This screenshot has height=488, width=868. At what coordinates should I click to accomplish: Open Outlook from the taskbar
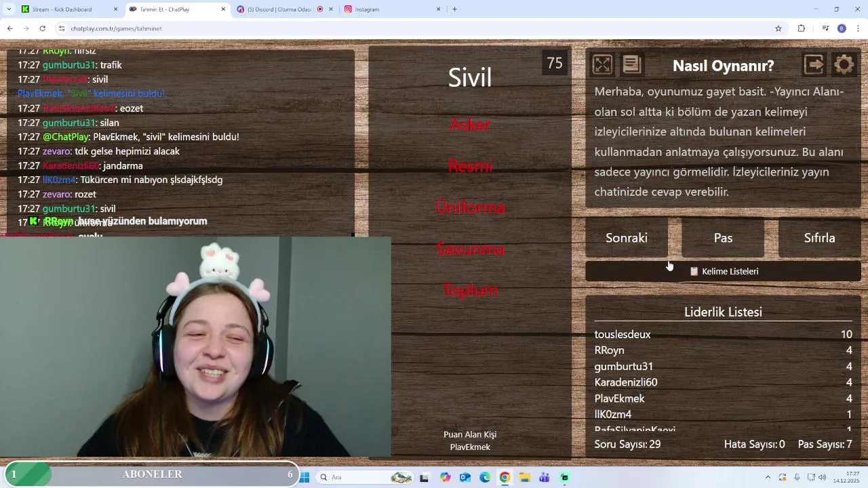[x=465, y=477]
